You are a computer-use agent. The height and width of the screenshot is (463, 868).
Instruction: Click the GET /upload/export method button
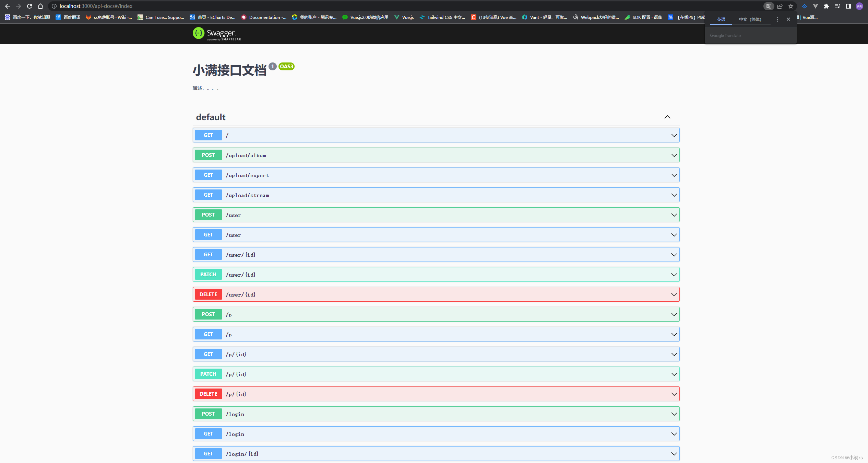[x=208, y=175]
